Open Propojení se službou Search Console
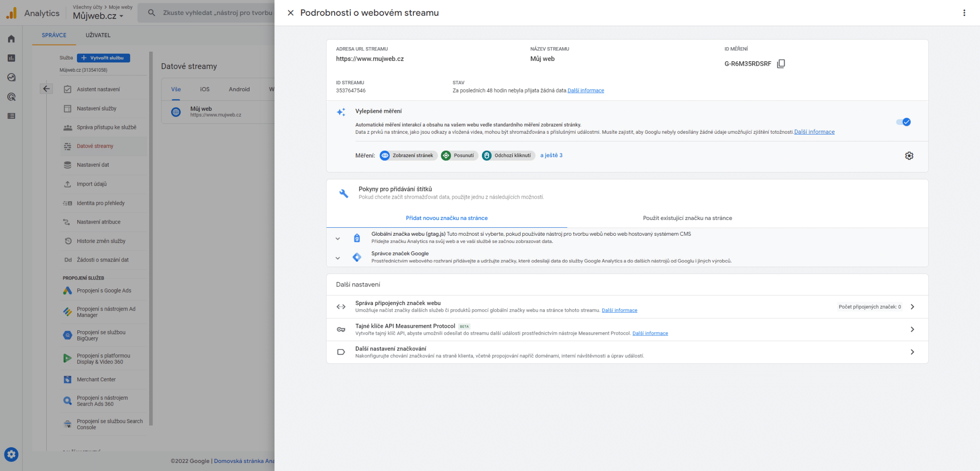 [x=104, y=424]
